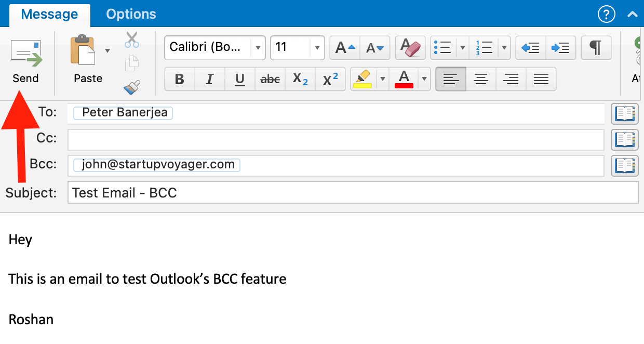Screen dimensions: 644x344
Task: Select the Format Painter tool
Action: pos(131,88)
